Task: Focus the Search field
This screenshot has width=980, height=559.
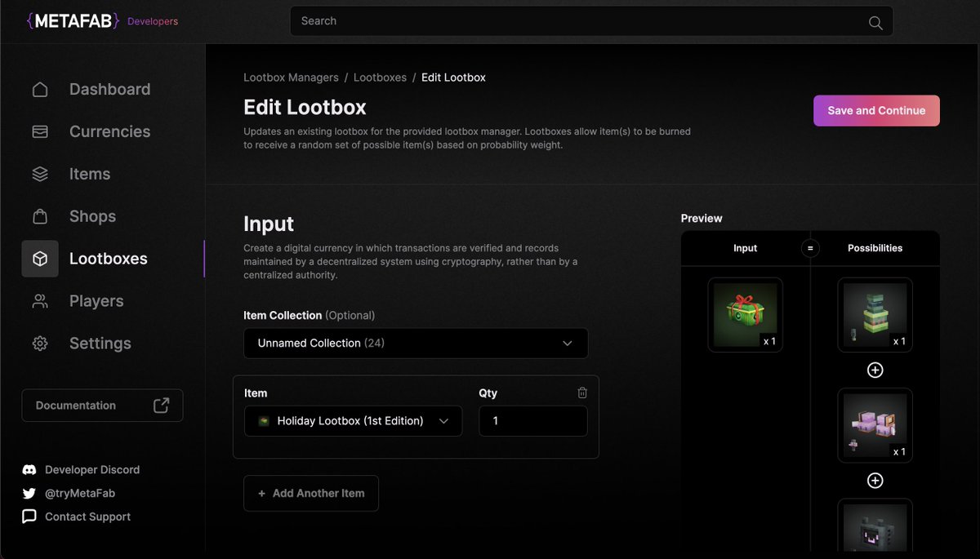Action: [591, 21]
